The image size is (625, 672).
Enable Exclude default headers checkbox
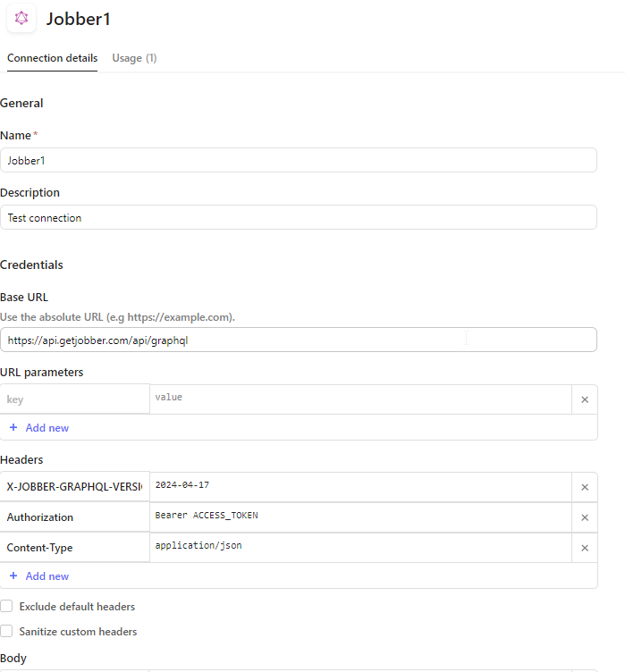(6, 606)
